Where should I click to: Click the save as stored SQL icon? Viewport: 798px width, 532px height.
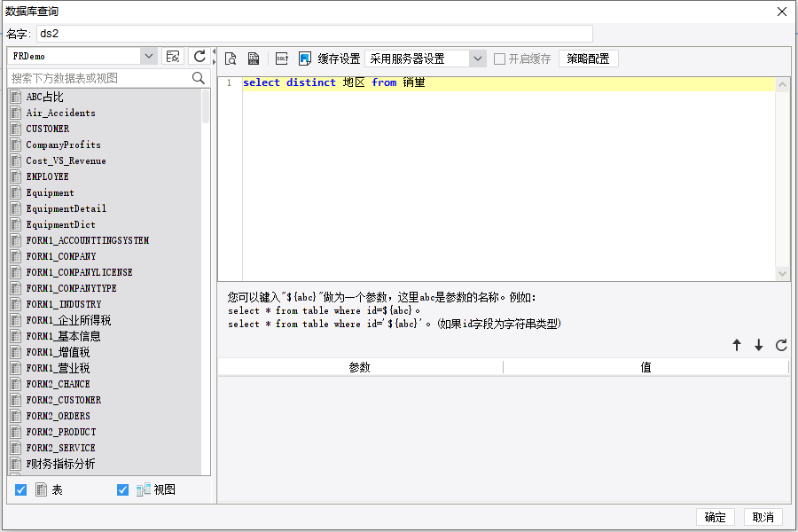point(254,59)
